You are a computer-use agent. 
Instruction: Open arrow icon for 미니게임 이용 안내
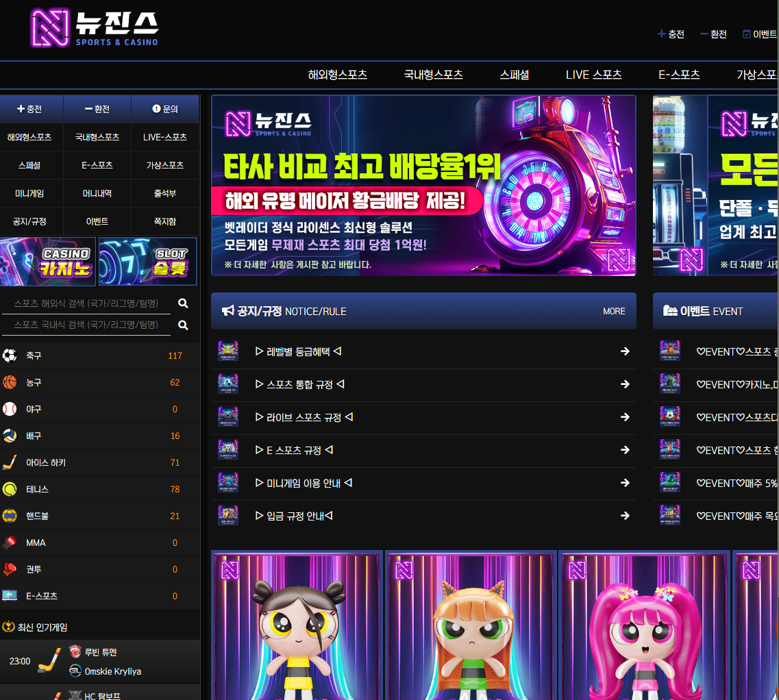point(625,483)
